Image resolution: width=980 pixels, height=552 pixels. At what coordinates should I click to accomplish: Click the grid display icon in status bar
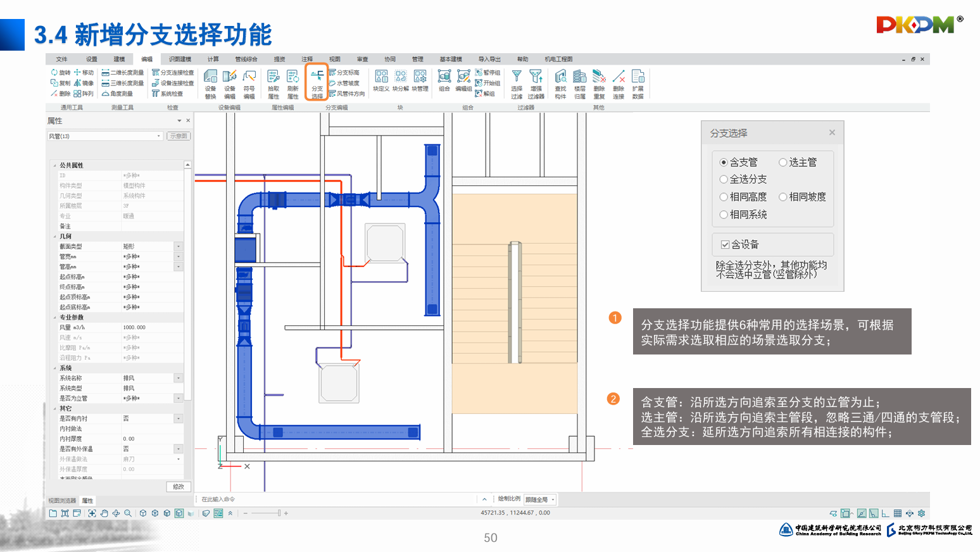click(898, 513)
